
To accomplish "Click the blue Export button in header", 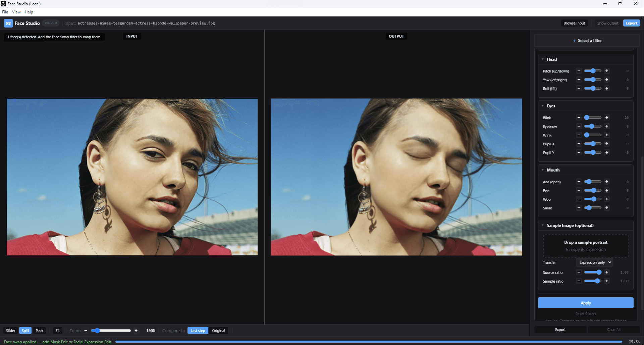I will (632, 23).
